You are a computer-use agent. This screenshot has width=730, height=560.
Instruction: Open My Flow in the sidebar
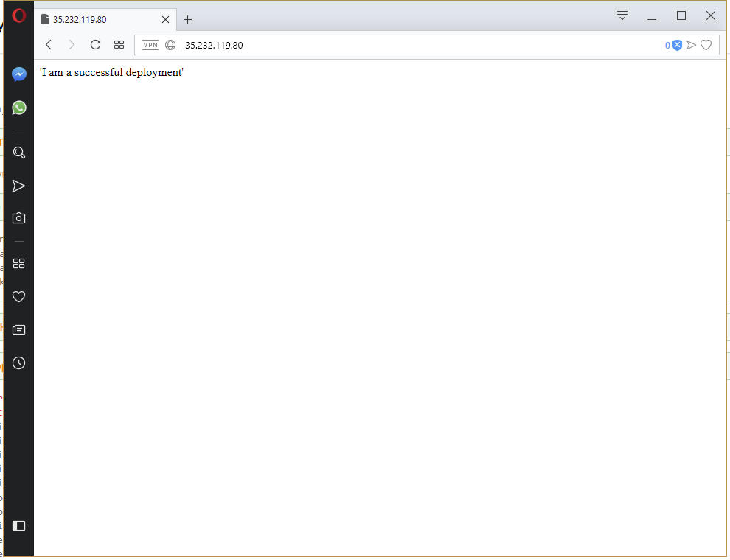point(18,186)
